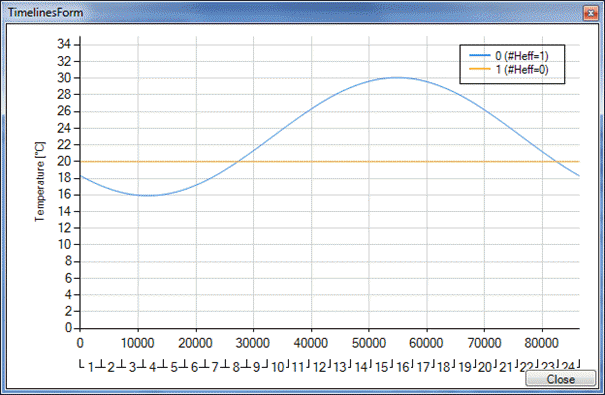The width and height of the screenshot is (605, 395).
Task: Click hour marker 8 on the hour scale
Action: (236, 367)
